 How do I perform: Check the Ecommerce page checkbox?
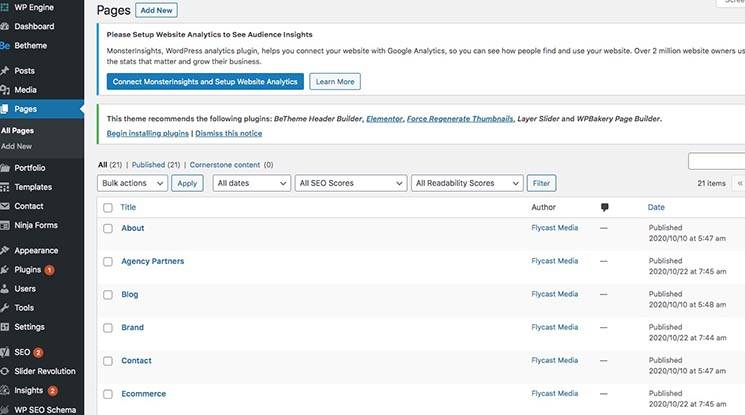point(108,394)
